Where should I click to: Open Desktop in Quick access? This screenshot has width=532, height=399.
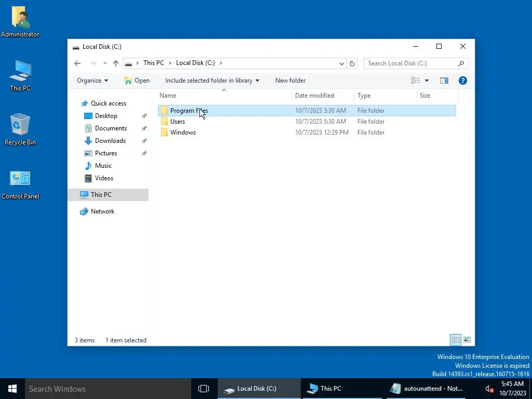point(106,116)
